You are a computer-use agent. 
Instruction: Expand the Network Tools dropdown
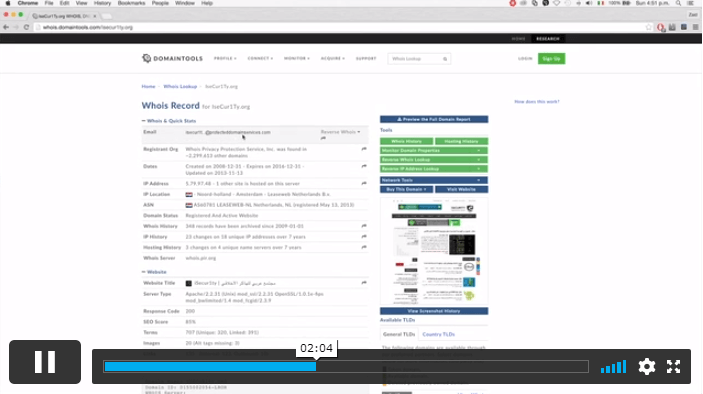point(434,180)
